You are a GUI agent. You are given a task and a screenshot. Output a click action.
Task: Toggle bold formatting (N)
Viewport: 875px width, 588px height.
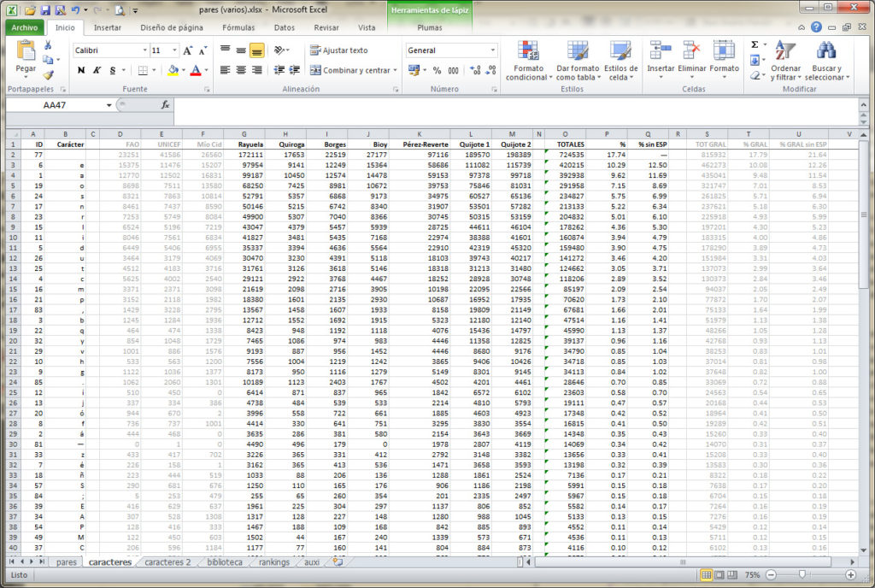tap(81, 70)
